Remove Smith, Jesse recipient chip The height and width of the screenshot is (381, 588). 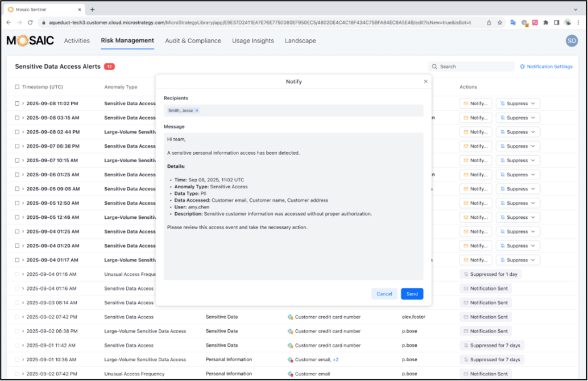click(197, 110)
